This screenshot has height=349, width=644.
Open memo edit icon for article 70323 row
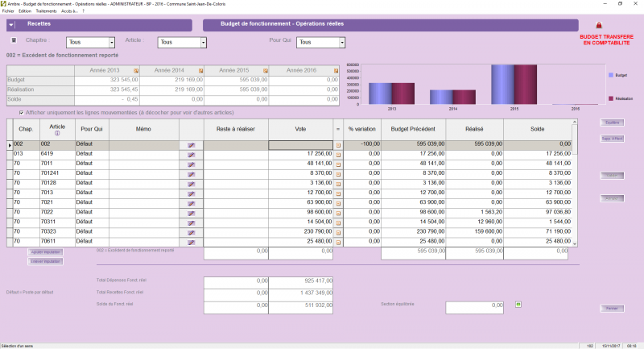point(191,233)
